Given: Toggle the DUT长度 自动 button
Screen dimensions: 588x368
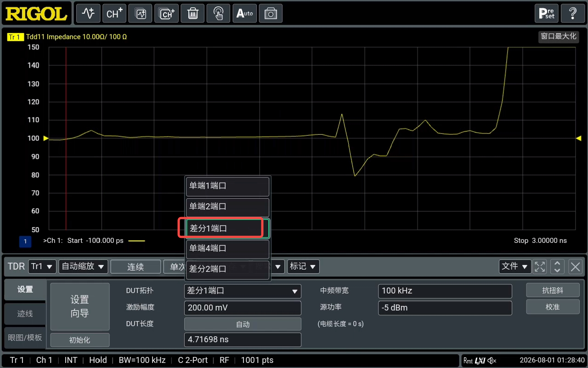Looking at the screenshot, I should (x=243, y=324).
